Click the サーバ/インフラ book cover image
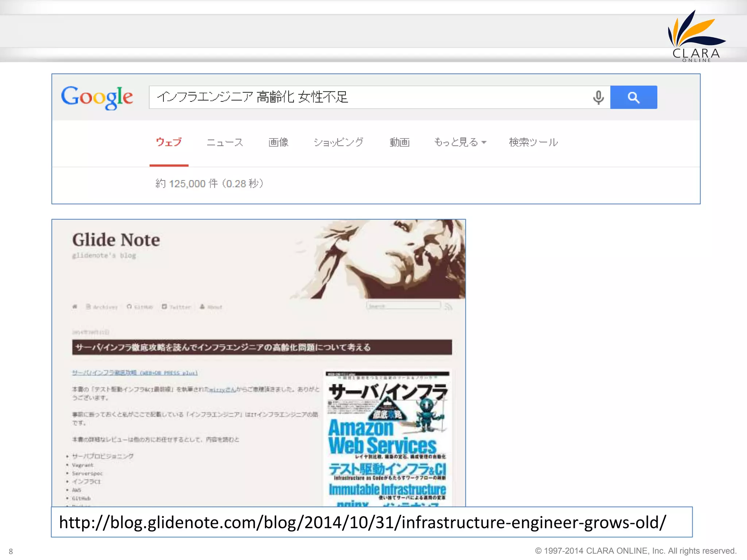 coord(388,439)
